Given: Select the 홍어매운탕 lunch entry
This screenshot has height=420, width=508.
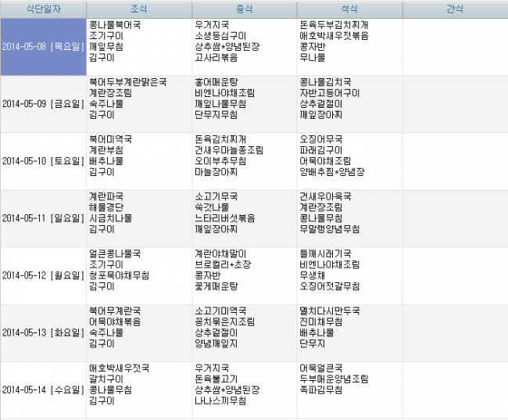Looking at the screenshot, I should point(218,81).
